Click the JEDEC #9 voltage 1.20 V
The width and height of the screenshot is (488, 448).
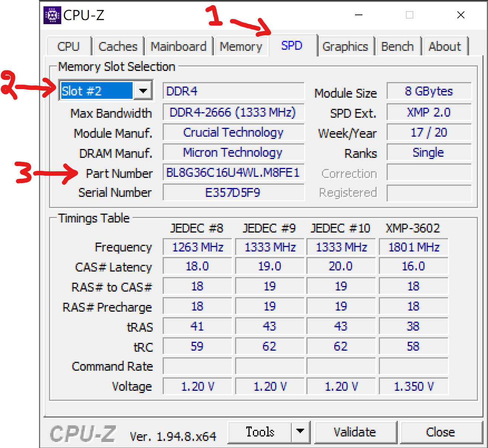(x=270, y=387)
